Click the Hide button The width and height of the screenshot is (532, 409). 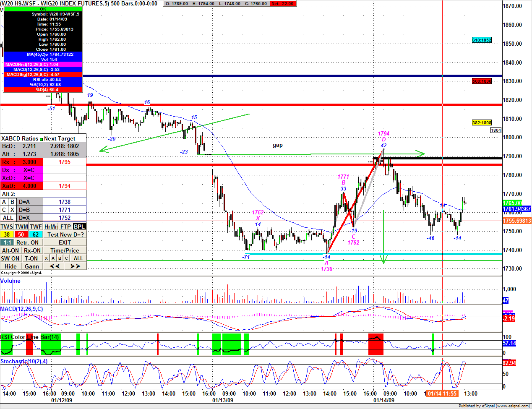click(x=10, y=266)
